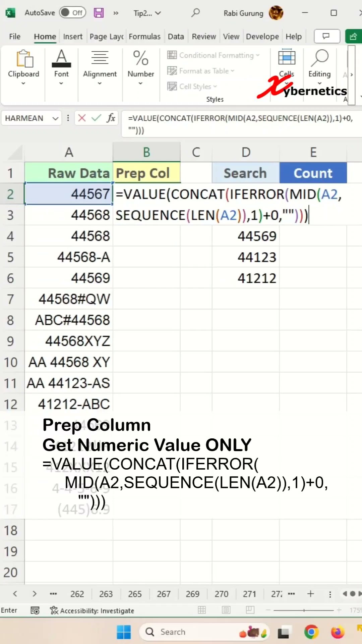Image resolution: width=362 pixels, height=644 pixels.
Task: Click the Save icon in title bar
Action: tap(99, 13)
